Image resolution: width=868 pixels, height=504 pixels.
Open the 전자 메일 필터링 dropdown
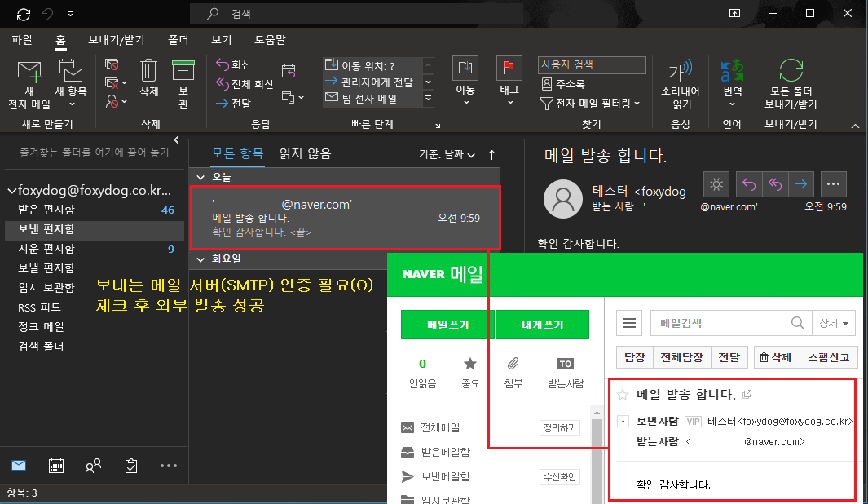[x=590, y=104]
